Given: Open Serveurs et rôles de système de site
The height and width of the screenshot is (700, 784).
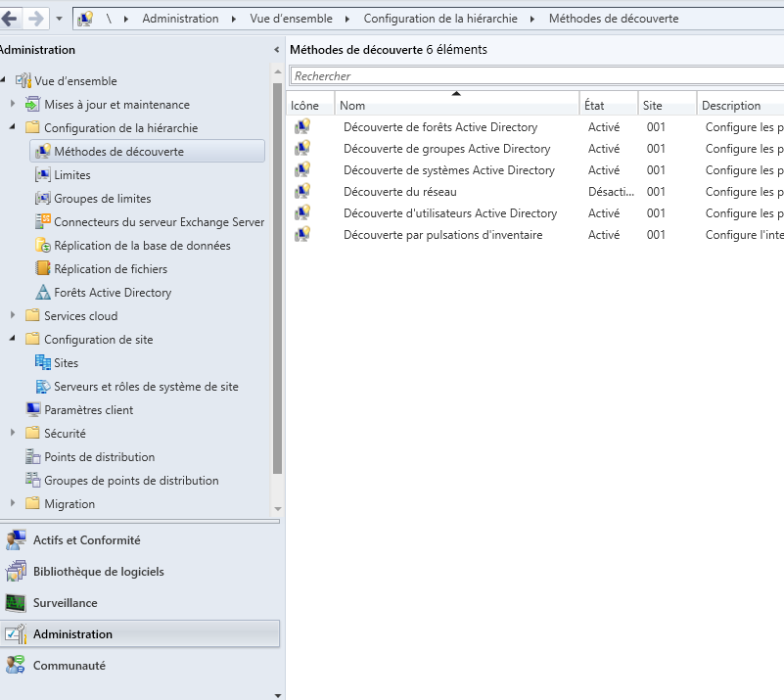Looking at the screenshot, I should (146, 387).
